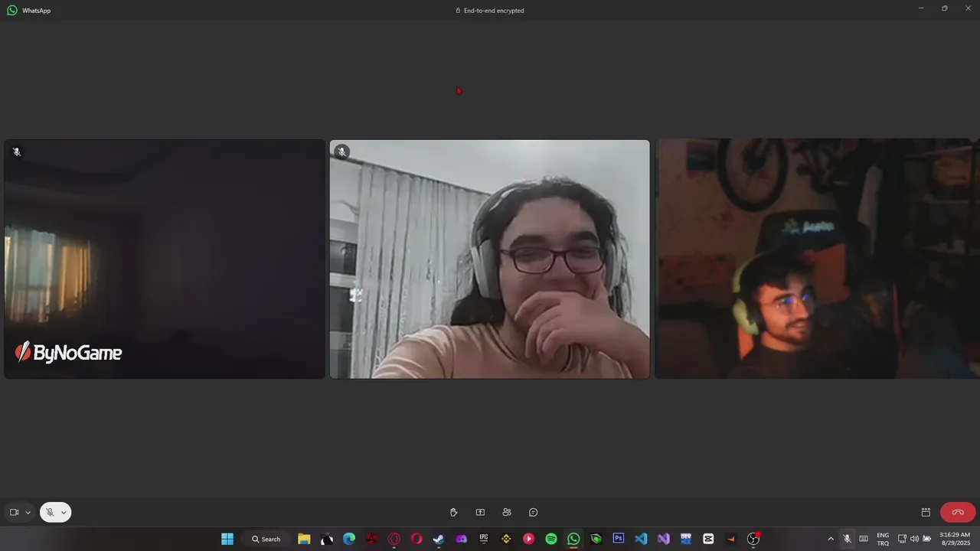Open Epic Games Launcher from taskbar

pyautogui.click(x=484, y=539)
